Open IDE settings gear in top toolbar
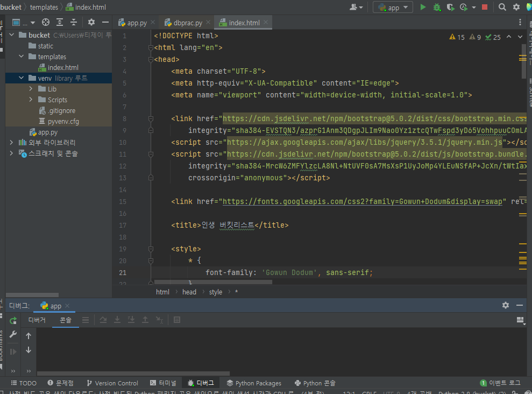532x394 pixels. coord(516,7)
